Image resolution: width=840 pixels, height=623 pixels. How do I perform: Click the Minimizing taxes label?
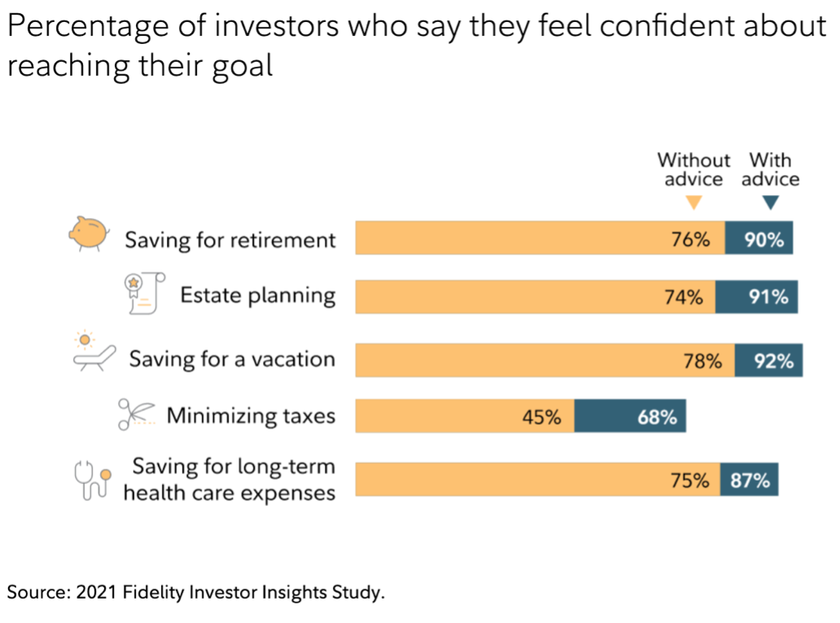251,416
